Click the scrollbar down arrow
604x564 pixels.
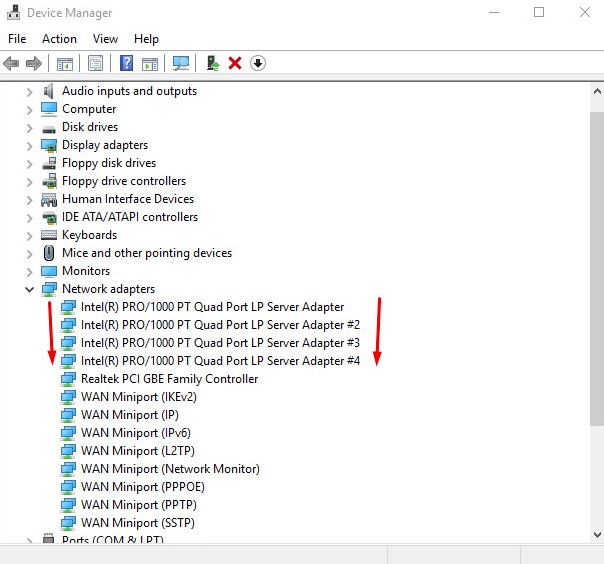pos(597,534)
